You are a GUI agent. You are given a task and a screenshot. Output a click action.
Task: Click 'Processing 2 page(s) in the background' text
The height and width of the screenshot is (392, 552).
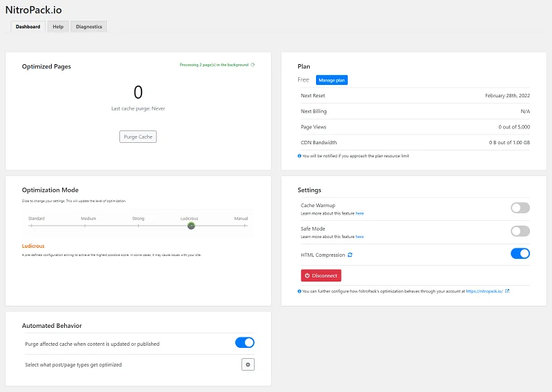click(214, 65)
